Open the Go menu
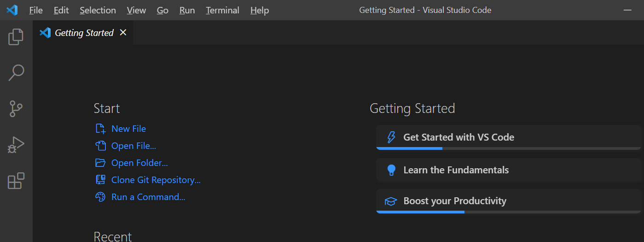 click(x=162, y=10)
